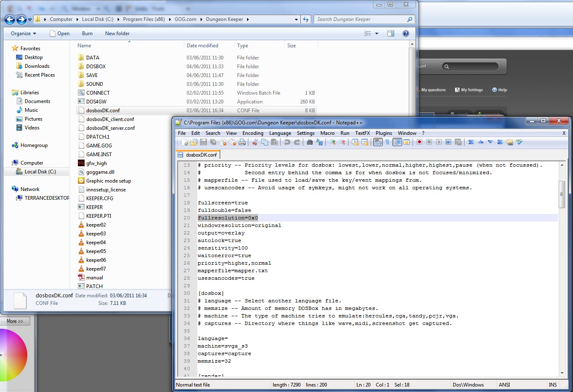Screen dimensions: 573x392
Task: Click the line "fullscreen=true" in the editor
Action: pyautogui.click(x=223, y=203)
